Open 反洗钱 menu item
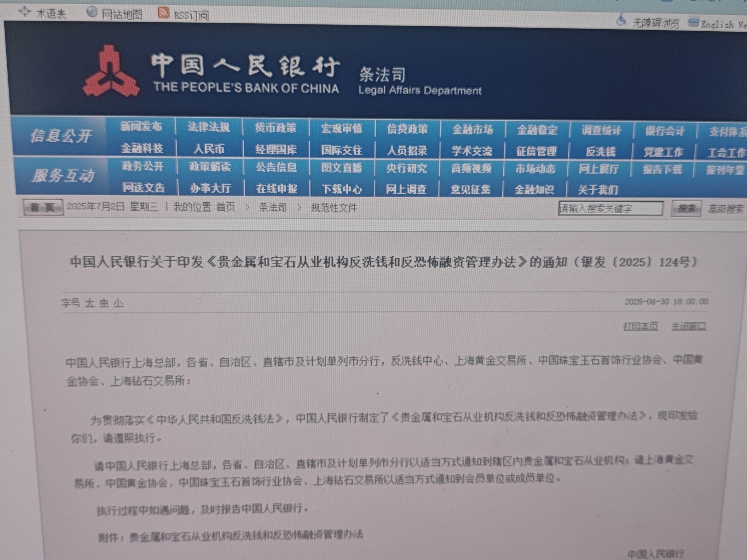747x560 pixels. coord(600,152)
